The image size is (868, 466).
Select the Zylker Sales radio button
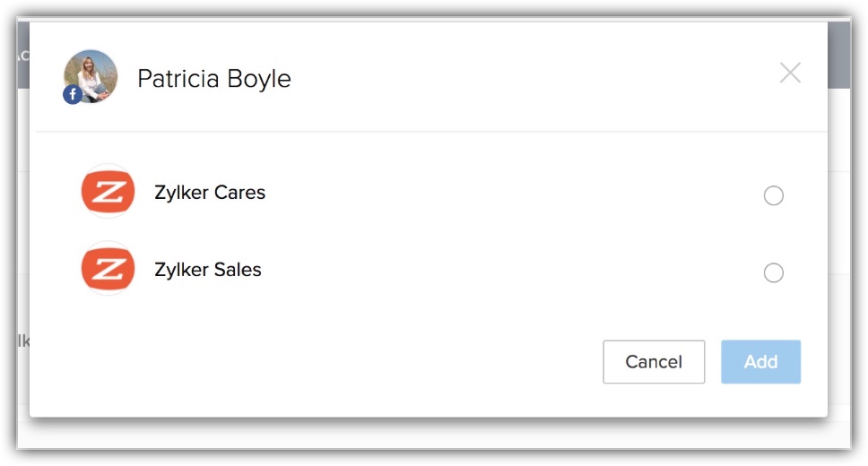[773, 272]
